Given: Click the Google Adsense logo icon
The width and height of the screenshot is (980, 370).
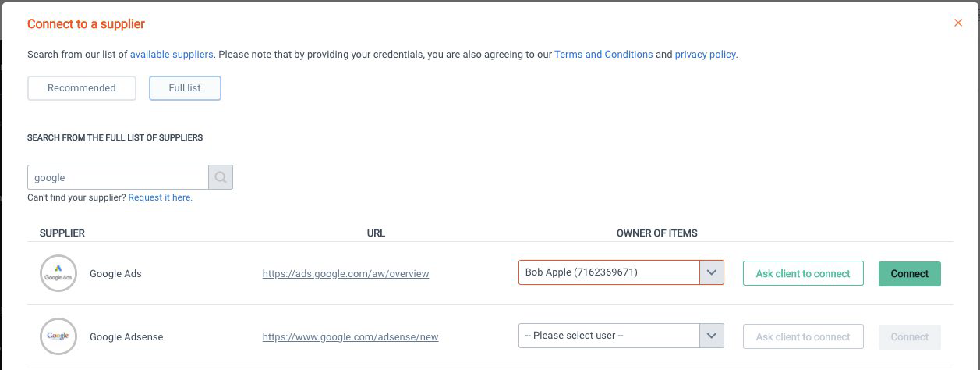Looking at the screenshot, I should click(x=58, y=337).
